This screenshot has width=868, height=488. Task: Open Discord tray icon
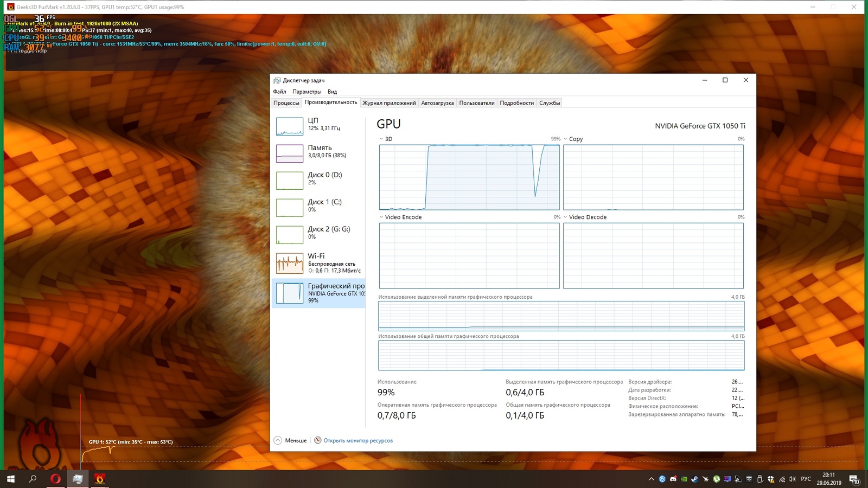[x=673, y=479]
